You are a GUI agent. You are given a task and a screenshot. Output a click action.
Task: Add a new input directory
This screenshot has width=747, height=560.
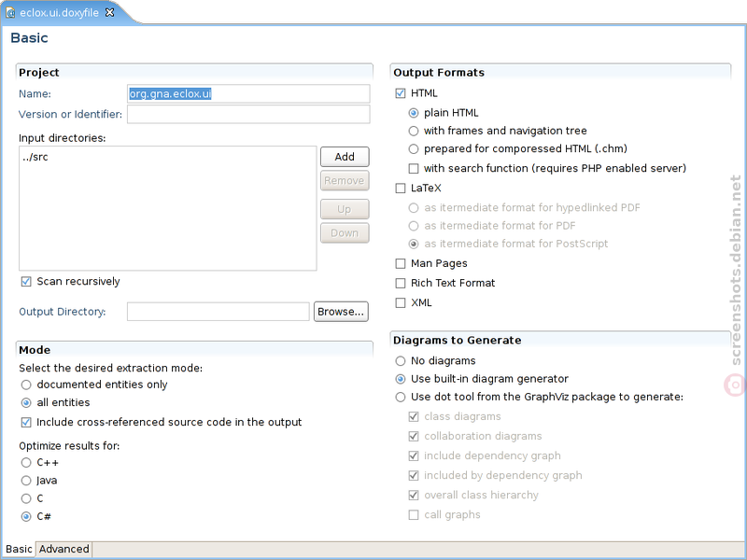pos(345,157)
